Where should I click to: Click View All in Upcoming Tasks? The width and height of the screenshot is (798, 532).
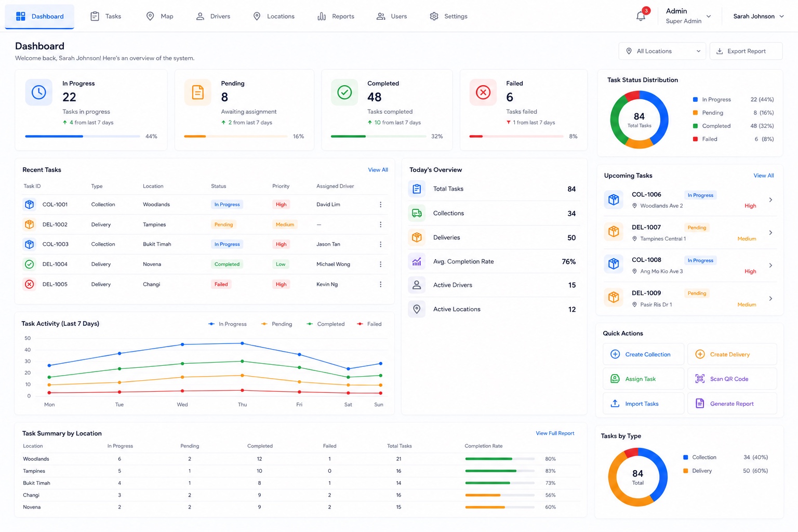(764, 176)
